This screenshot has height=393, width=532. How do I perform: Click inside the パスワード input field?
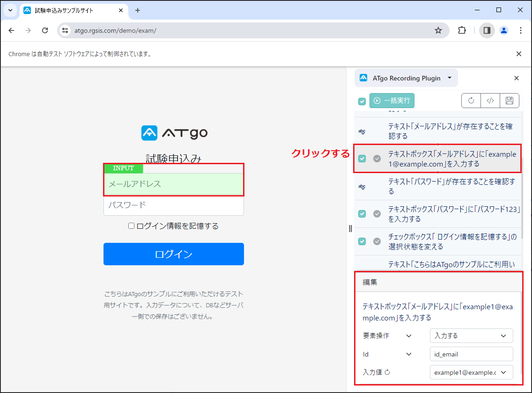click(x=173, y=206)
